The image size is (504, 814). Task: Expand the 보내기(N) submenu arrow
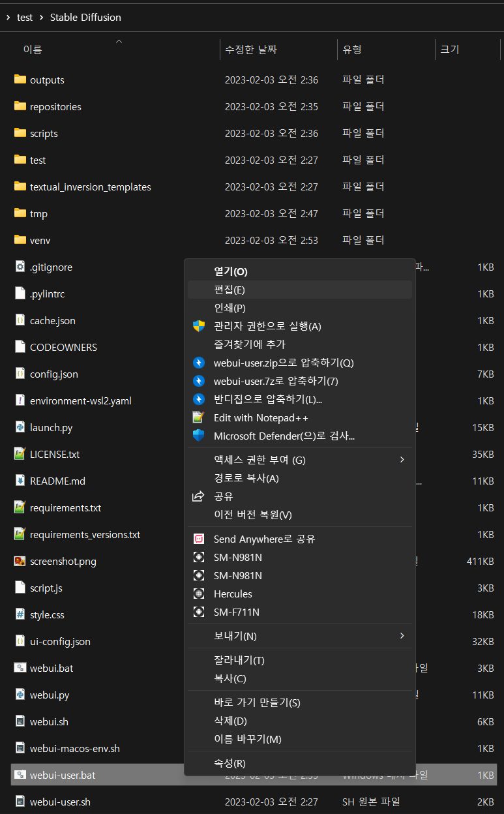point(402,635)
